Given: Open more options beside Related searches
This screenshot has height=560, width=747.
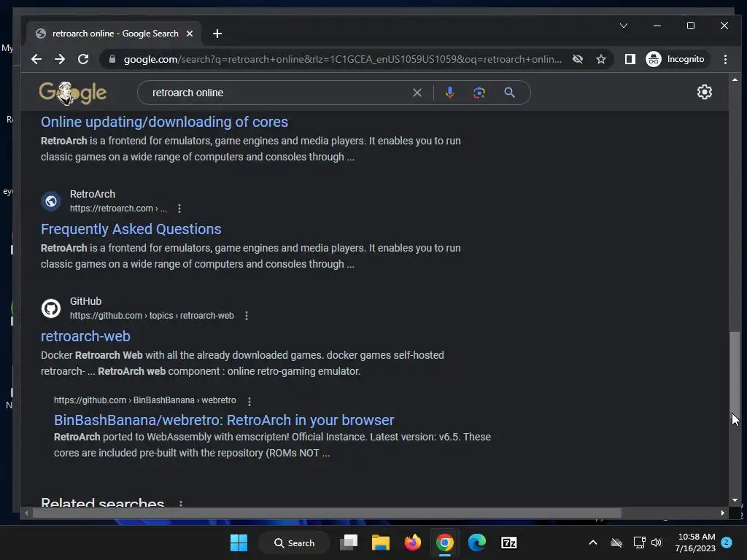Looking at the screenshot, I should pos(181,503).
